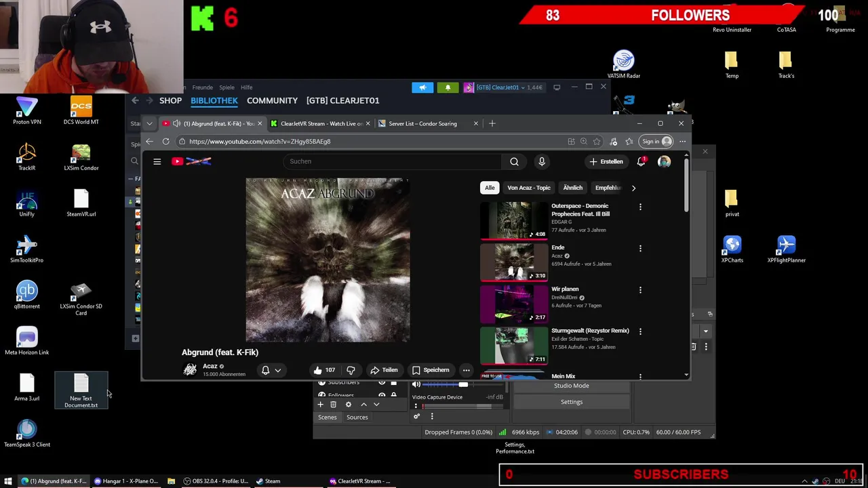Image resolution: width=868 pixels, height=488 pixels.
Task: Start YouTube voice search with microphone
Action: click(541, 161)
